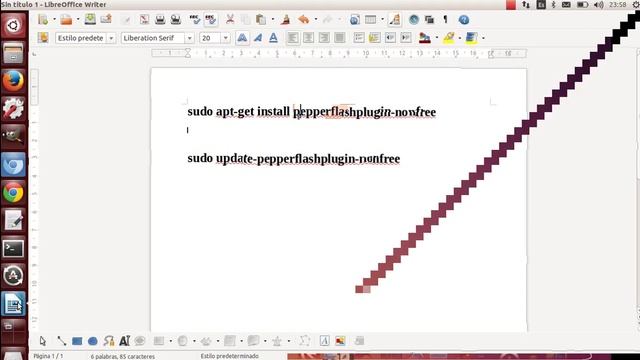The height and width of the screenshot is (360, 640).
Task: Choose the Ellipse drawing tool
Action: tap(93, 341)
